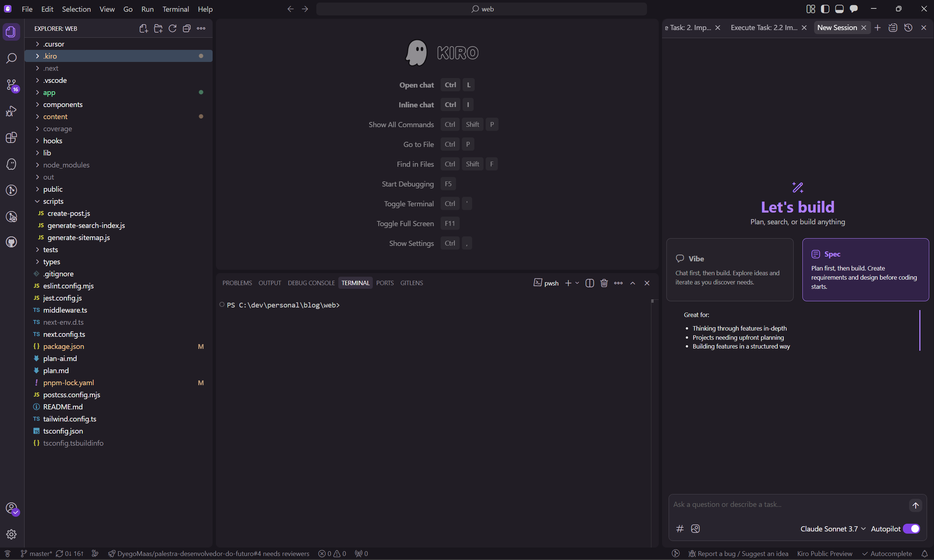
Task: Open package.json in the file tree
Action: click(x=118, y=346)
